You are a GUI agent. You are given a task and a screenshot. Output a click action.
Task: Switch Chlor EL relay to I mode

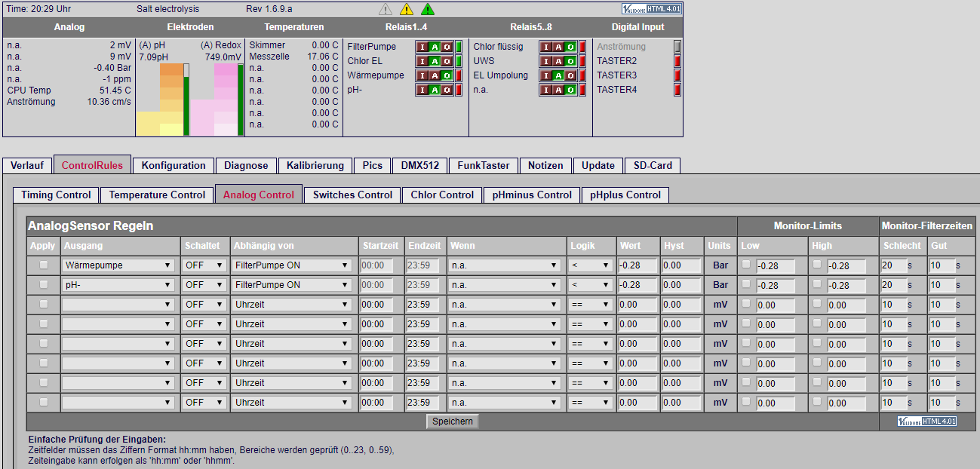click(x=422, y=61)
